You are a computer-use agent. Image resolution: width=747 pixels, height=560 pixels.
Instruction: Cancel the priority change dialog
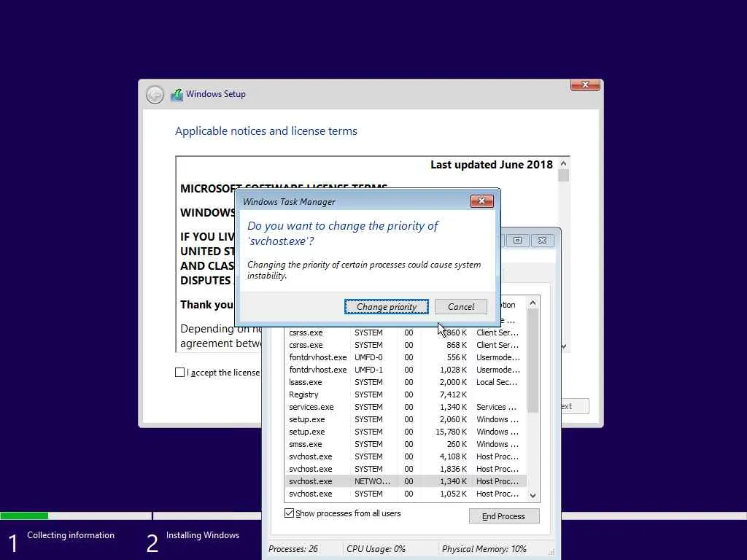pos(461,307)
